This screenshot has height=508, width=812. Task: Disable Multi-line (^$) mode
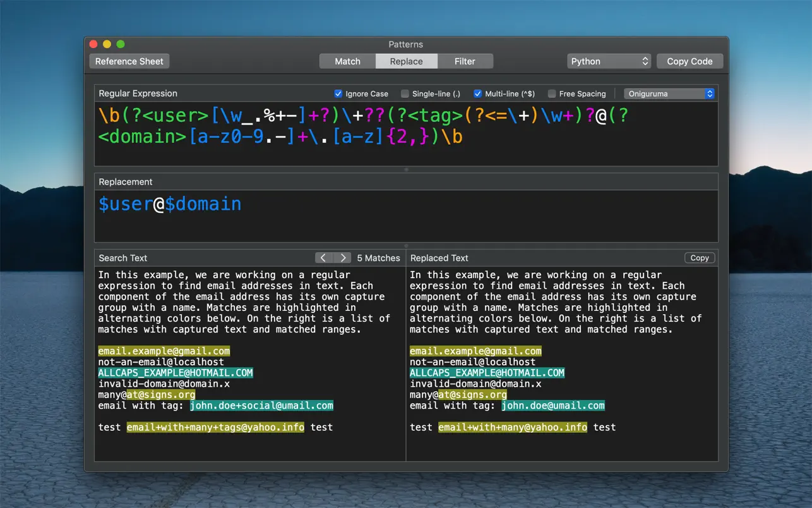click(x=478, y=93)
